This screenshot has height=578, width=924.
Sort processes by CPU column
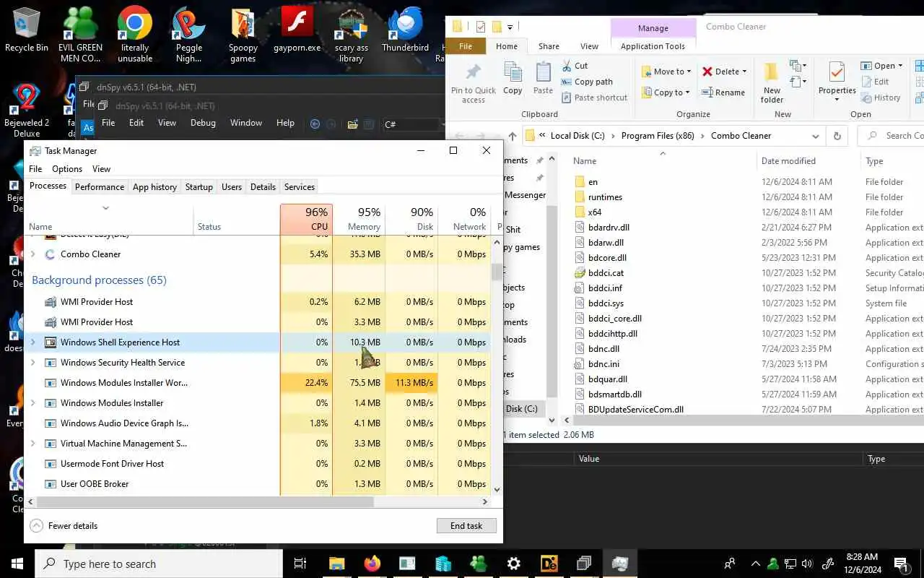pos(306,219)
